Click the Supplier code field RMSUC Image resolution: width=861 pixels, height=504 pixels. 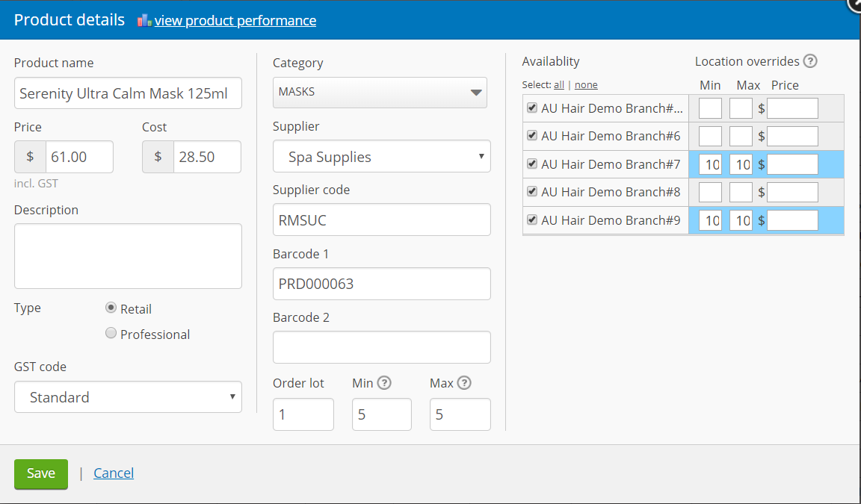point(382,220)
